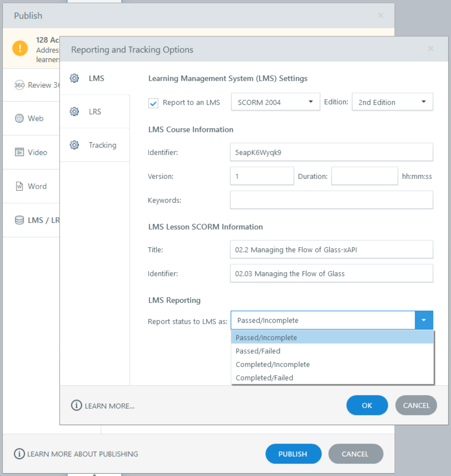Click the Web globe icon
The width and height of the screenshot is (451, 476).
click(19, 118)
